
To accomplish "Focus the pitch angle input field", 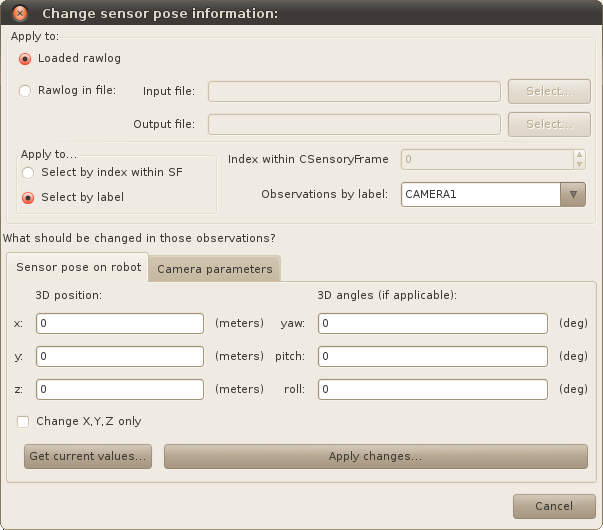I will click(x=433, y=357).
